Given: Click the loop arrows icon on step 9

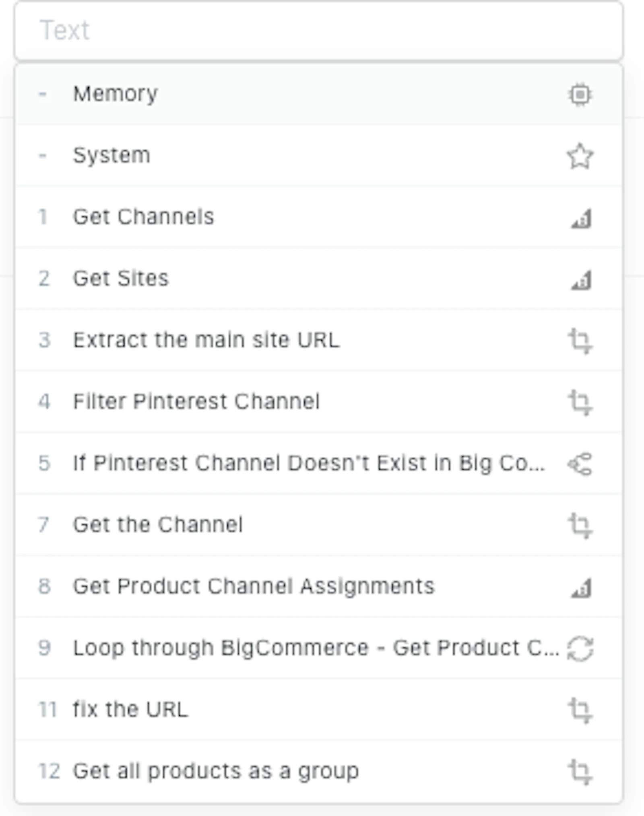Looking at the screenshot, I should pos(580,648).
